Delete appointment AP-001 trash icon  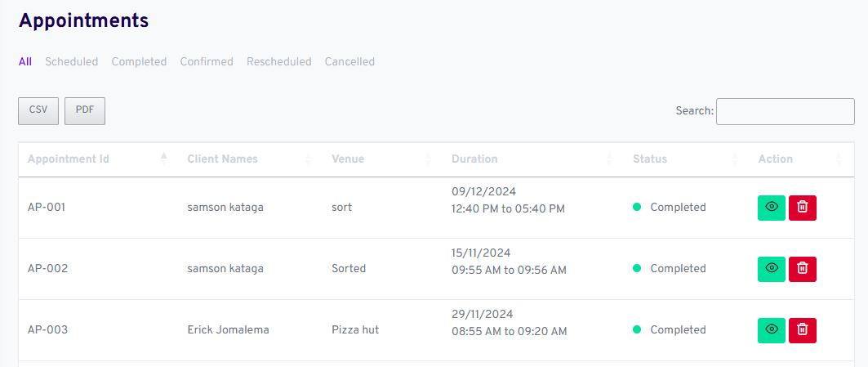click(802, 208)
